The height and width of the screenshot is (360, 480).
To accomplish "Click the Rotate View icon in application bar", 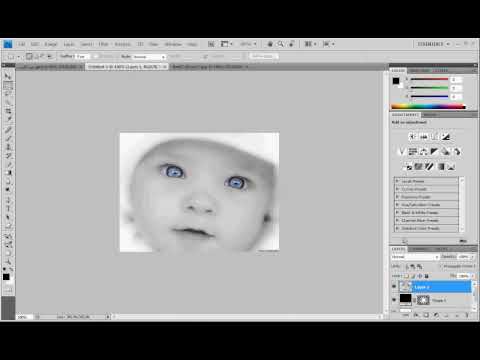I will (x=292, y=44).
